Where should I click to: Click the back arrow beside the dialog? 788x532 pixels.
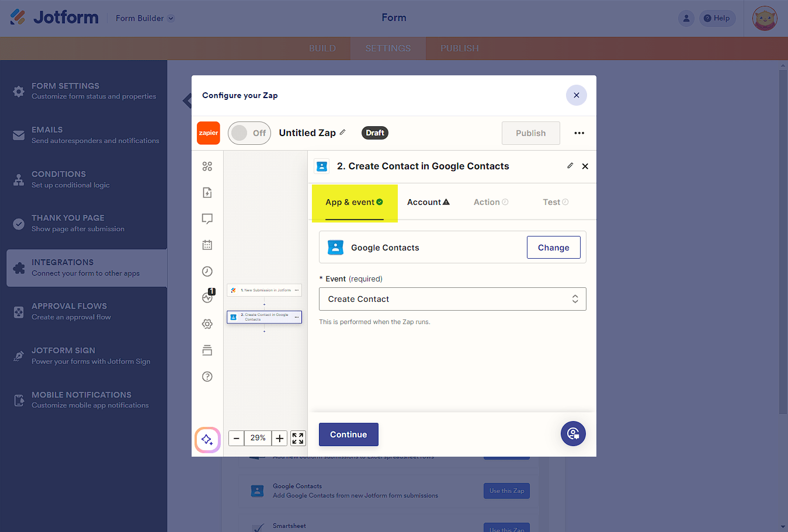187,101
